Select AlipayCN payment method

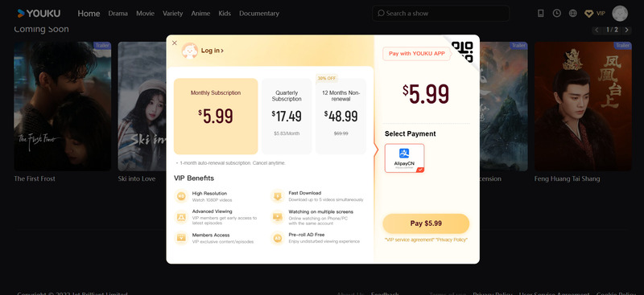[405, 158]
